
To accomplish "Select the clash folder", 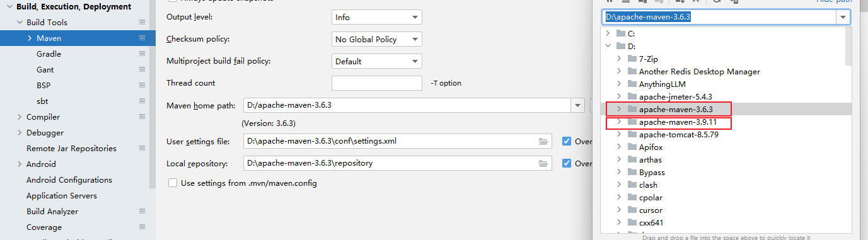I will click(648, 185).
